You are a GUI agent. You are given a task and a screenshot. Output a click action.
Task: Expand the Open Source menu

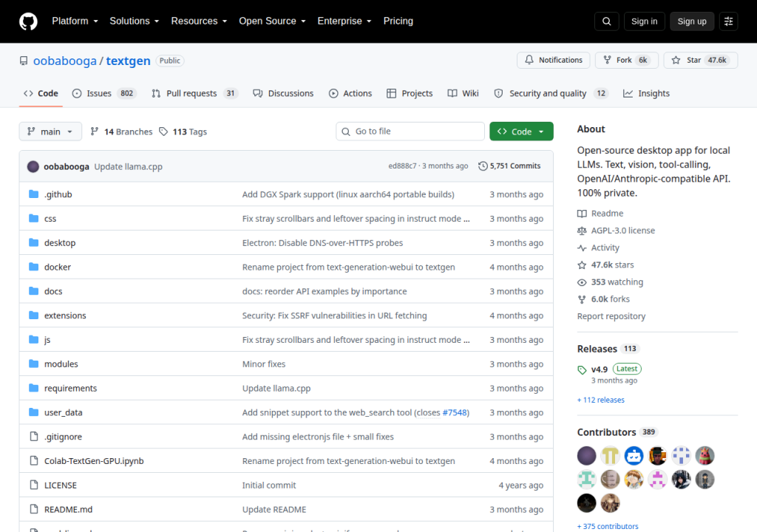click(272, 21)
